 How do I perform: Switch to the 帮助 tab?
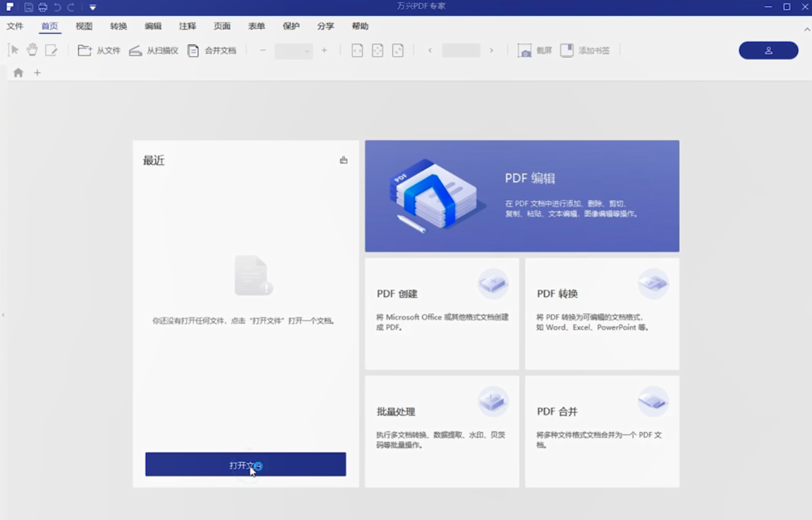click(x=360, y=26)
